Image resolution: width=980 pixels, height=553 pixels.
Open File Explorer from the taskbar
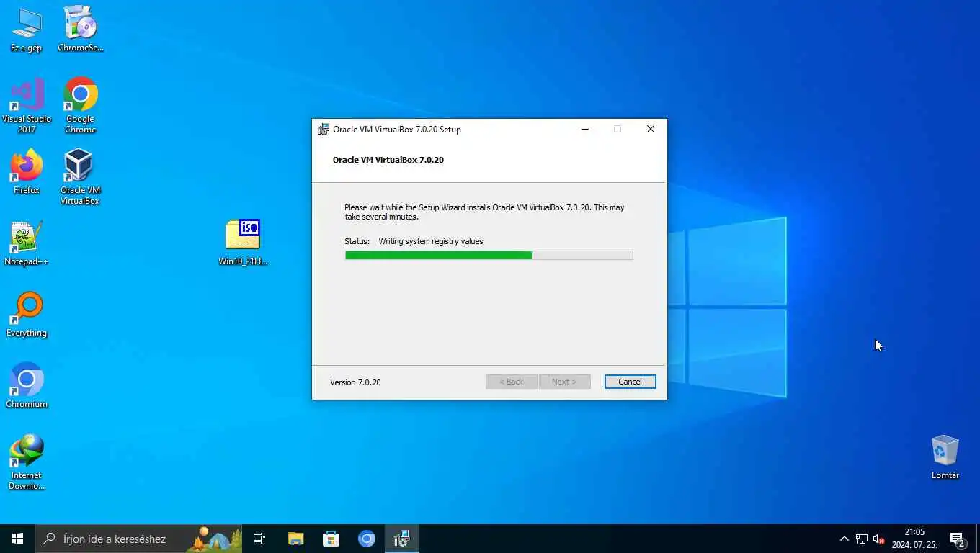click(295, 539)
